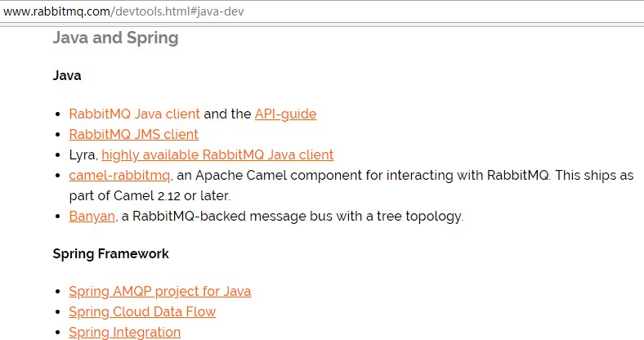644x340 pixels.
Task: Select the Spring Framework subheading
Action: [x=110, y=253]
